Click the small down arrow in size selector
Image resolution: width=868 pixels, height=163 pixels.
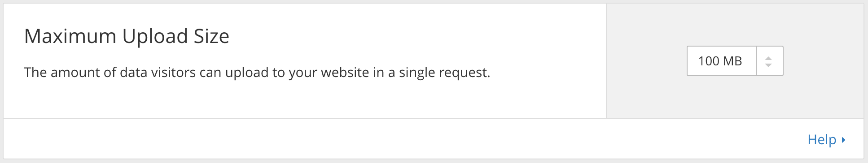tap(768, 65)
